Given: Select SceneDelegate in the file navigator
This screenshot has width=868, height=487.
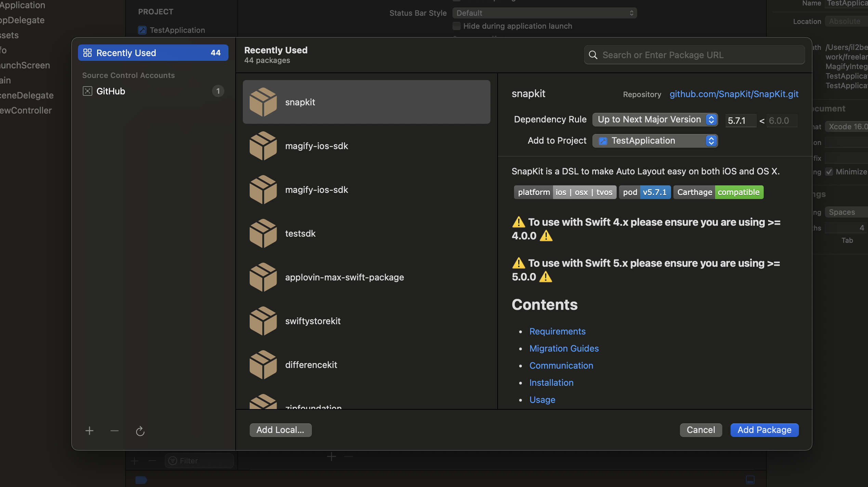Looking at the screenshot, I should tap(27, 95).
